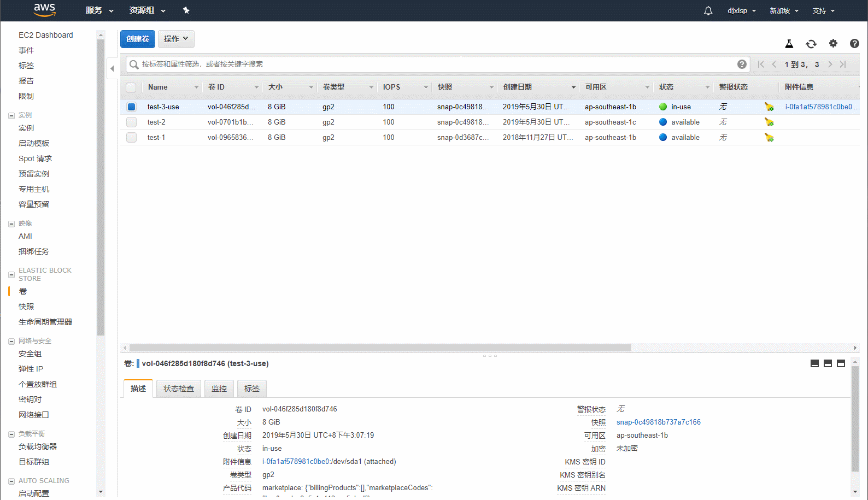
Task: Open table settings gear icon
Action: click(x=833, y=43)
